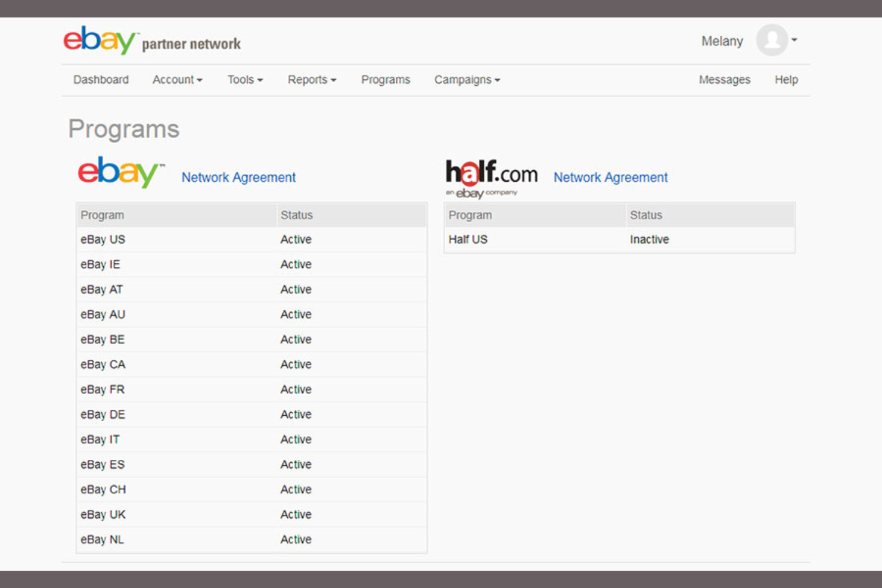Click the eBay Partner Network logo
882x588 pixels.
(152, 41)
